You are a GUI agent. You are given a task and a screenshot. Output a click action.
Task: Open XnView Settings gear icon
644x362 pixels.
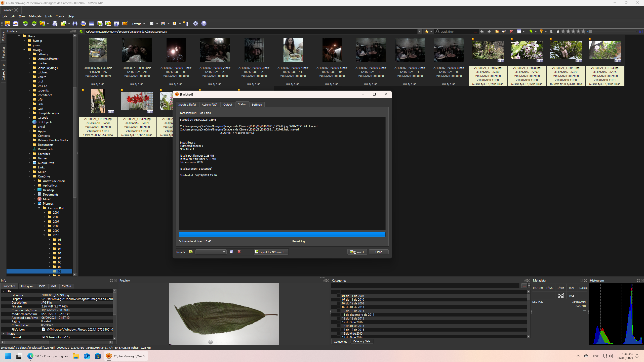coord(195,24)
